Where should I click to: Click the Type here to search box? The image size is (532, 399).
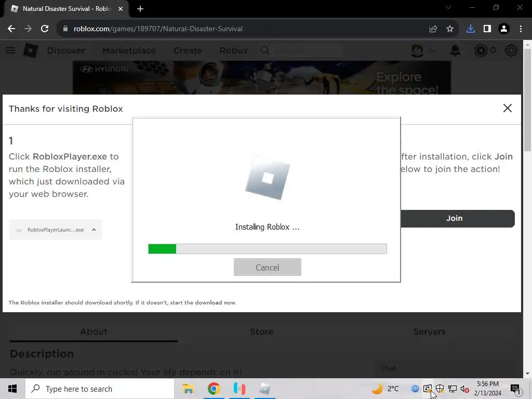point(100,389)
